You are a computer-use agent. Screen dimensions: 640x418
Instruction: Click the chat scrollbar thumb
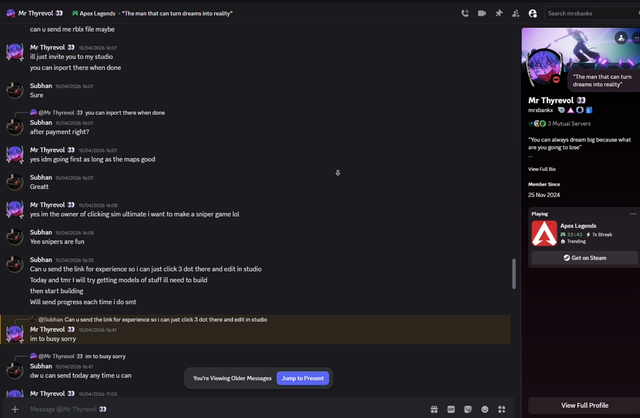pyautogui.click(x=513, y=274)
